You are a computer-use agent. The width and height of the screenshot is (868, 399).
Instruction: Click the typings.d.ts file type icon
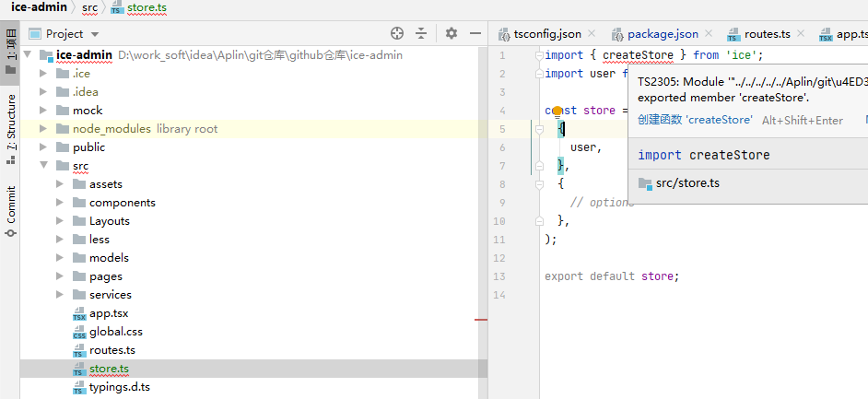(79, 387)
